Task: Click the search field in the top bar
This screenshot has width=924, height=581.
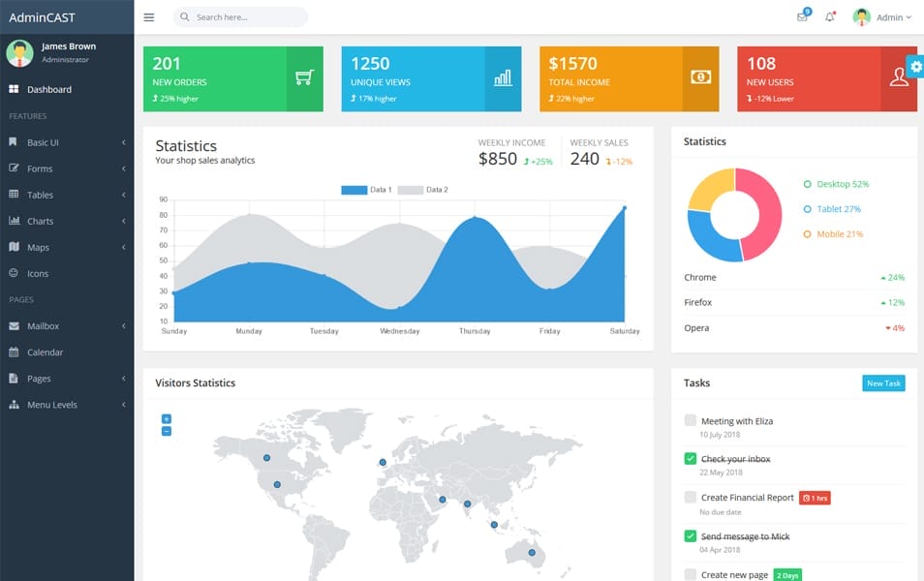Action: coord(239,16)
